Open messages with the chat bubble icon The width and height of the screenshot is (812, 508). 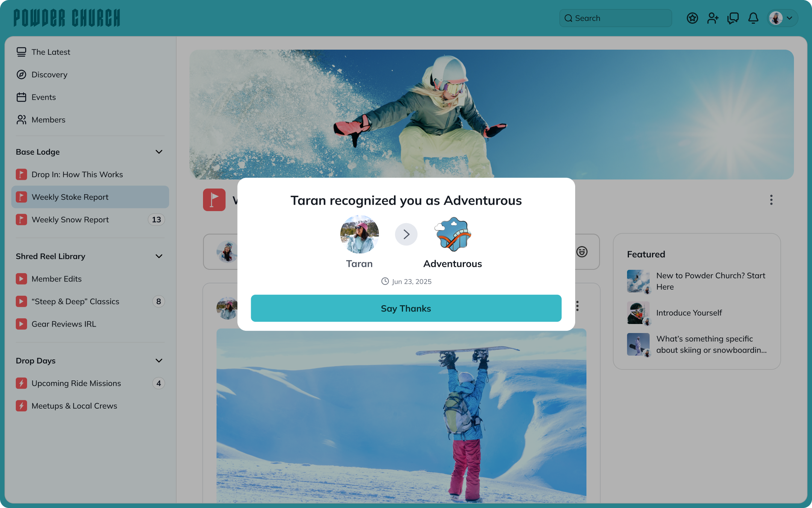coord(733,18)
